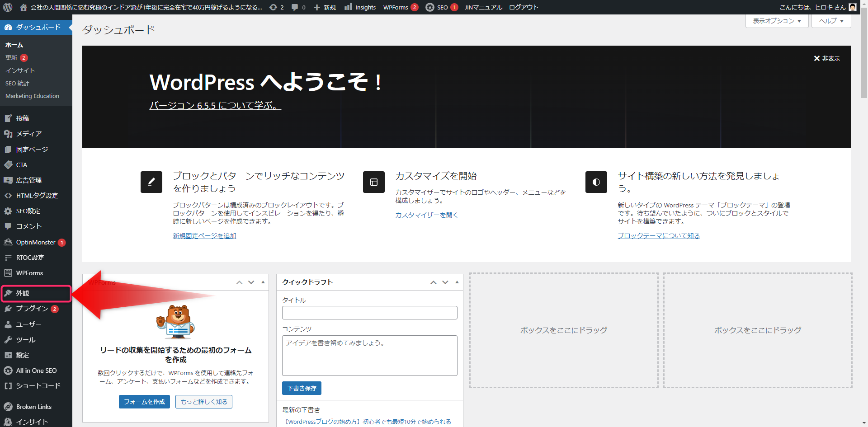
Task: Open the ユーザー person icon
Action: [8, 324]
